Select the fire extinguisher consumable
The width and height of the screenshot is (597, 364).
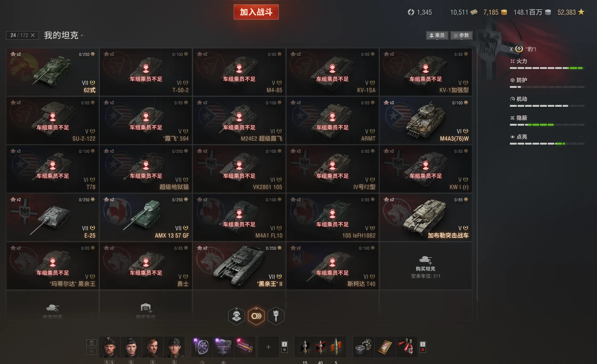click(406, 347)
